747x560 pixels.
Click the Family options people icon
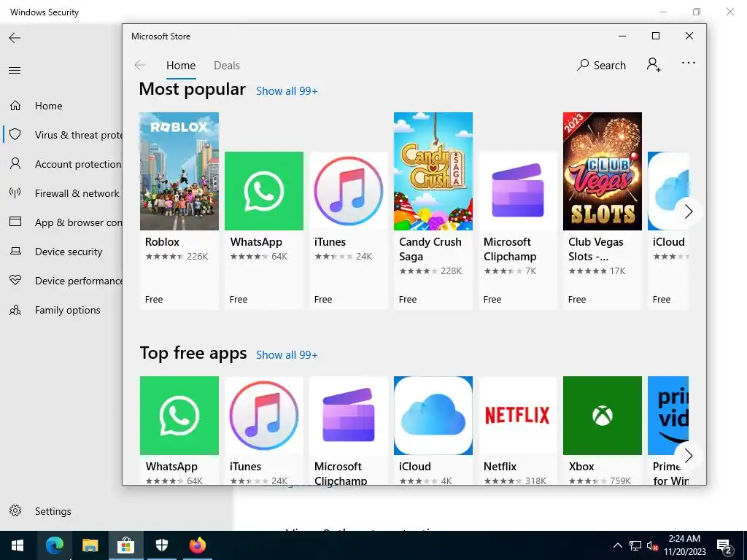tap(15, 310)
